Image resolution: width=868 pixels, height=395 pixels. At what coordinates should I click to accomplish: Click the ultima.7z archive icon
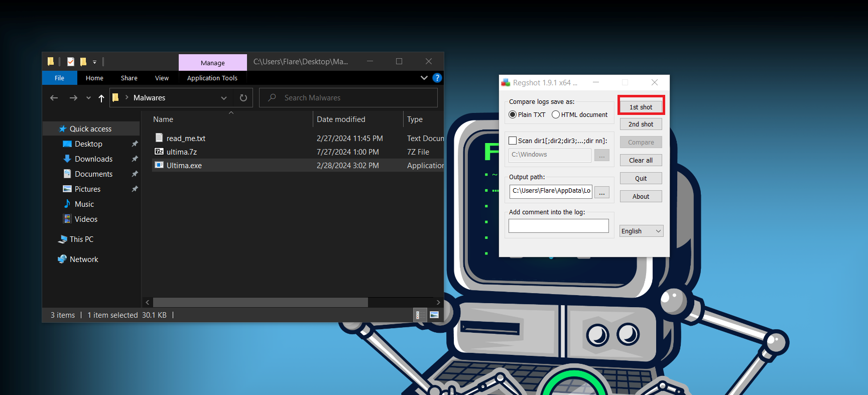(x=159, y=152)
